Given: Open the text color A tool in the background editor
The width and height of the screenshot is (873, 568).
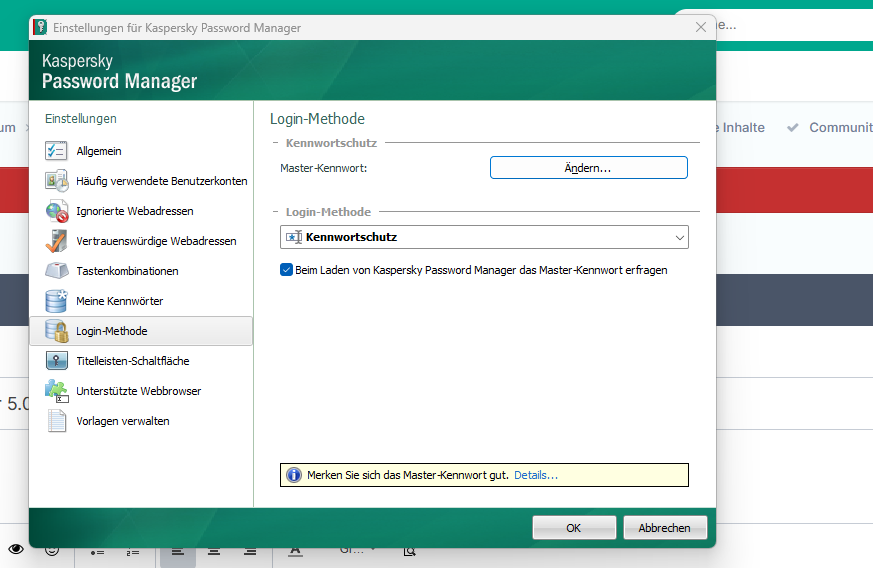Looking at the screenshot, I should (296, 551).
